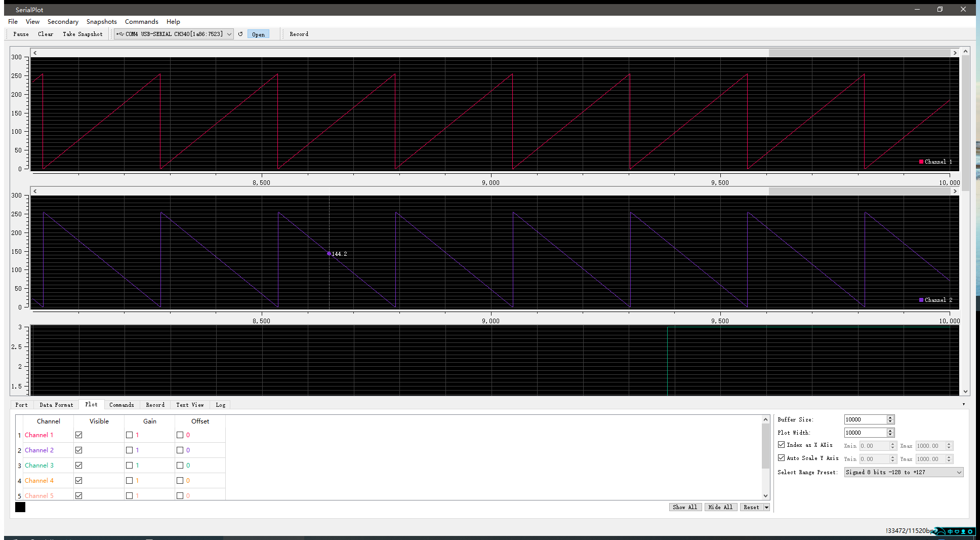Screen dimensions: 980x540
Task: Toggle the Index as X Axis checkbox
Action: tap(782, 445)
